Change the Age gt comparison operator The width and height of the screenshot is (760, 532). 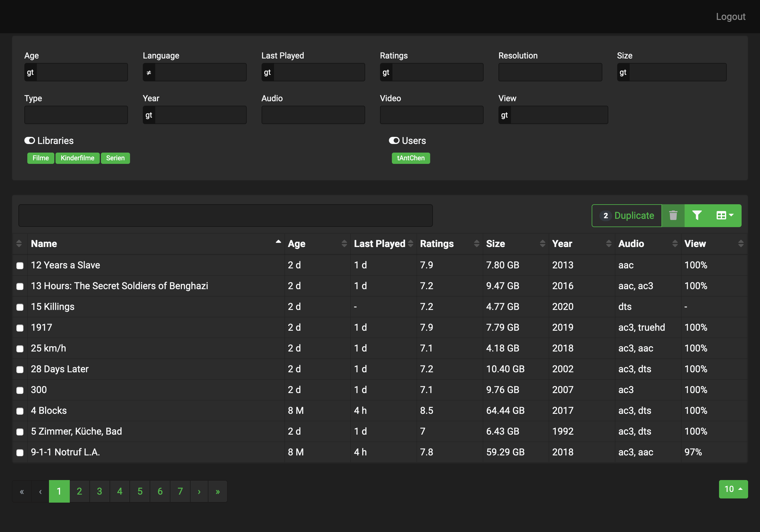(31, 72)
